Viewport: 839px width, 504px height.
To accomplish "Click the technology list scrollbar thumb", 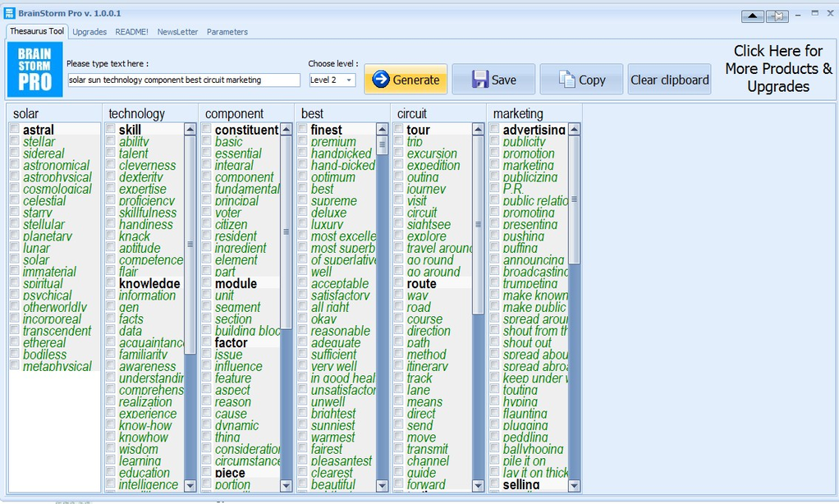I will coord(190,245).
